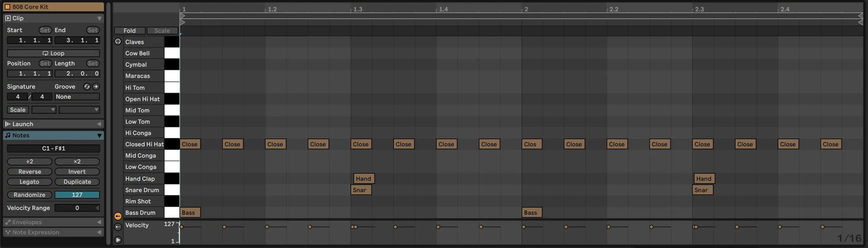
Task: Enable the Loop switch
Action: 53,53
